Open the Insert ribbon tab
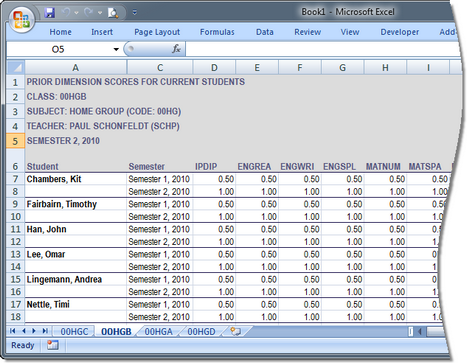This screenshot has width=467, height=363. 102,32
